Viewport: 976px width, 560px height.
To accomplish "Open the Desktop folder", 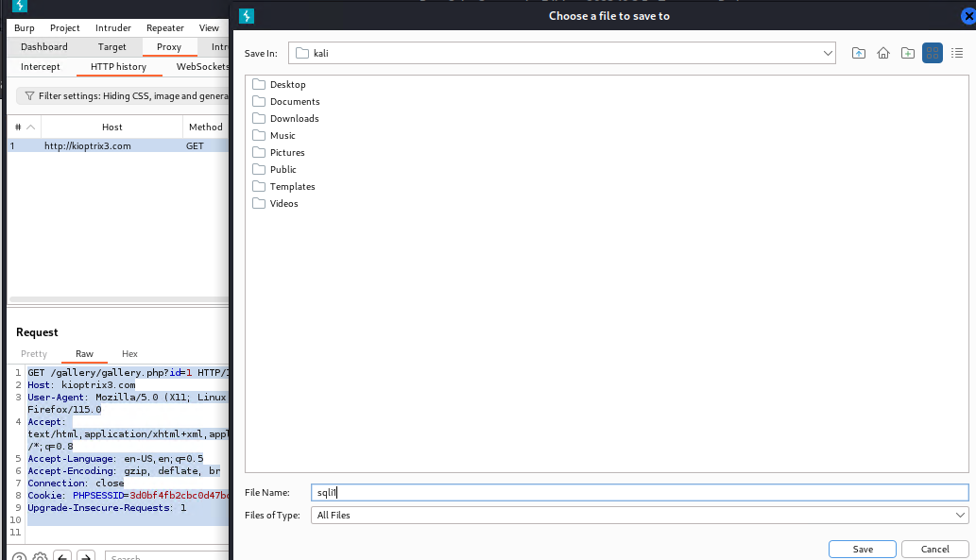I will pyautogui.click(x=280, y=85).
